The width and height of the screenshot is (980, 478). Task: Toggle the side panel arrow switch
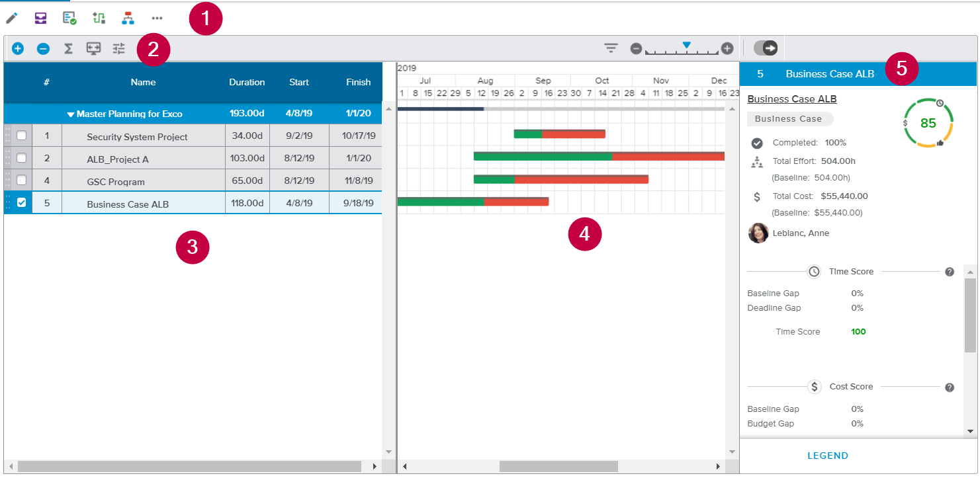(766, 48)
